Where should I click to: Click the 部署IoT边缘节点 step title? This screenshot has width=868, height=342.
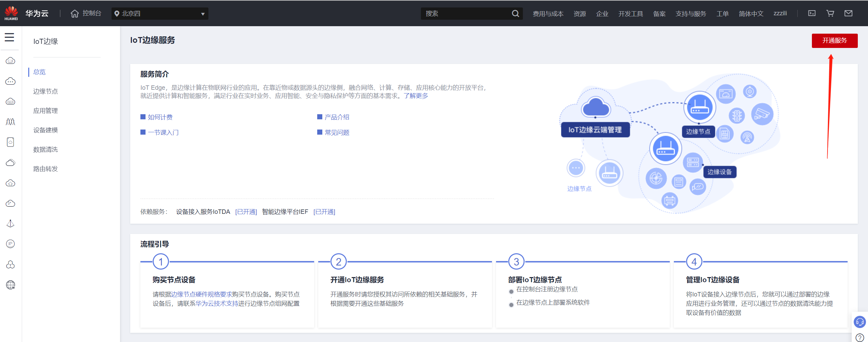(535, 280)
